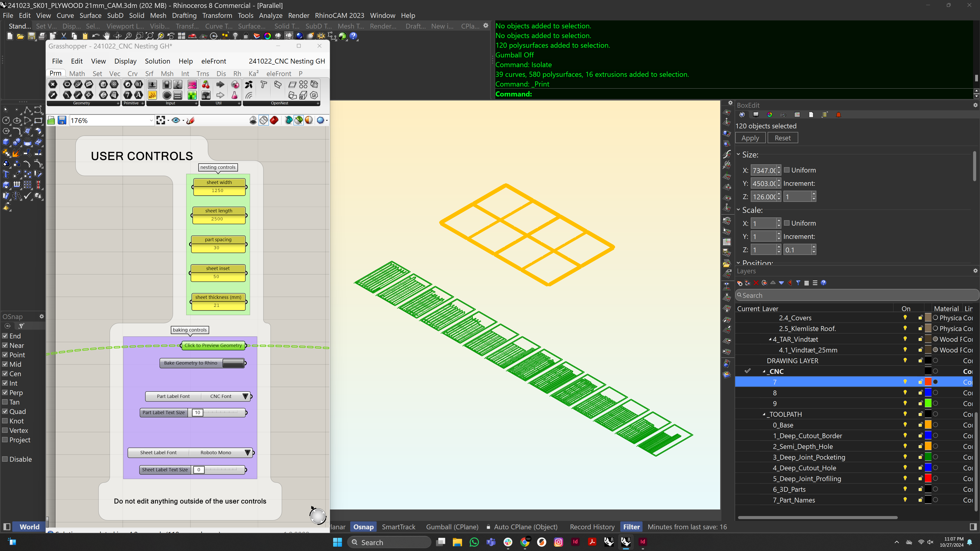Viewport: 980px width, 551px height.
Task: Open the Solution menu in Grasshopper
Action: (x=157, y=61)
